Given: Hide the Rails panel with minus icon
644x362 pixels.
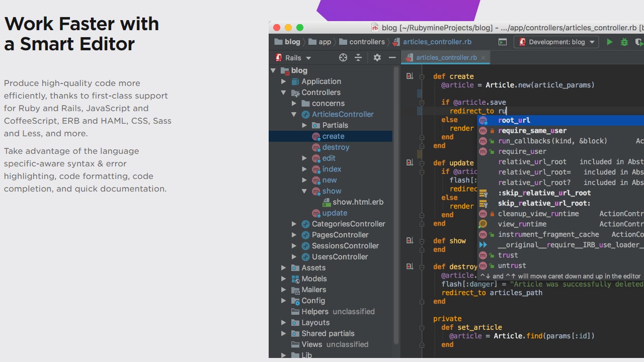Looking at the screenshot, I should coord(392,58).
